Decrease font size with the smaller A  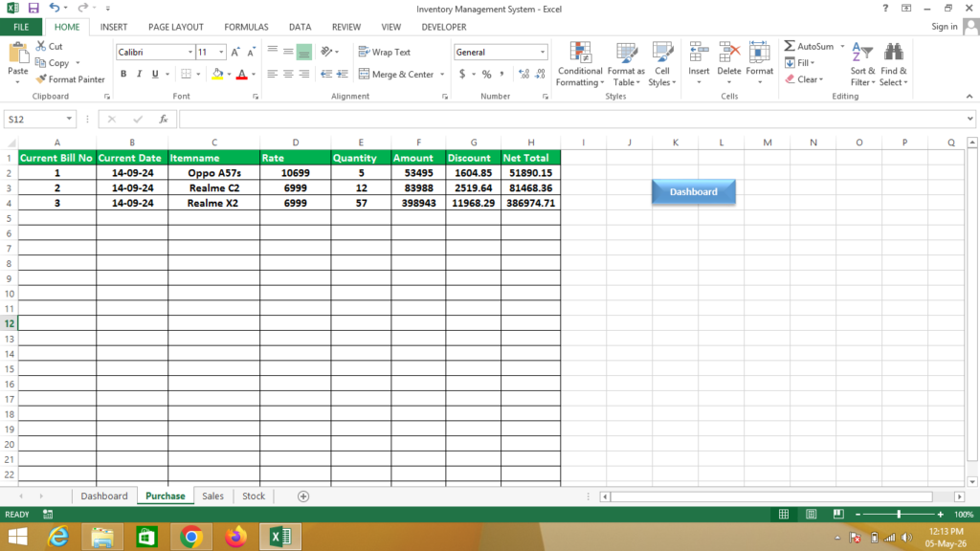click(251, 53)
